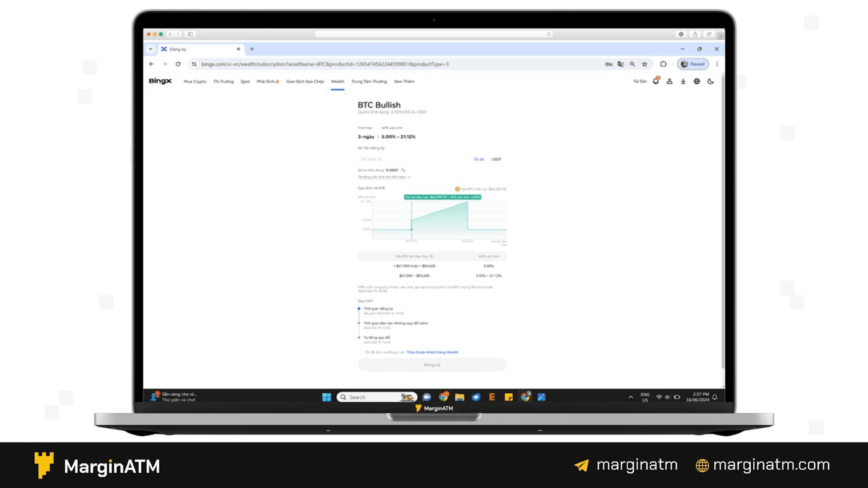This screenshot has height=488, width=868.
Task: Click the Thưởng ước tính khi đáo hạn label
Action: pyautogui.click(x=382, y=177)
